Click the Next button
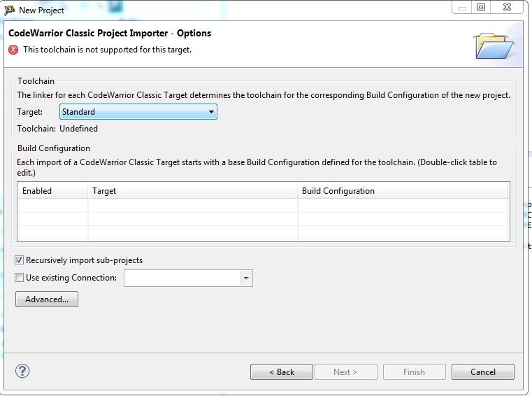The height and width of the screenshot is (396, 532). [x=345, y=372]
